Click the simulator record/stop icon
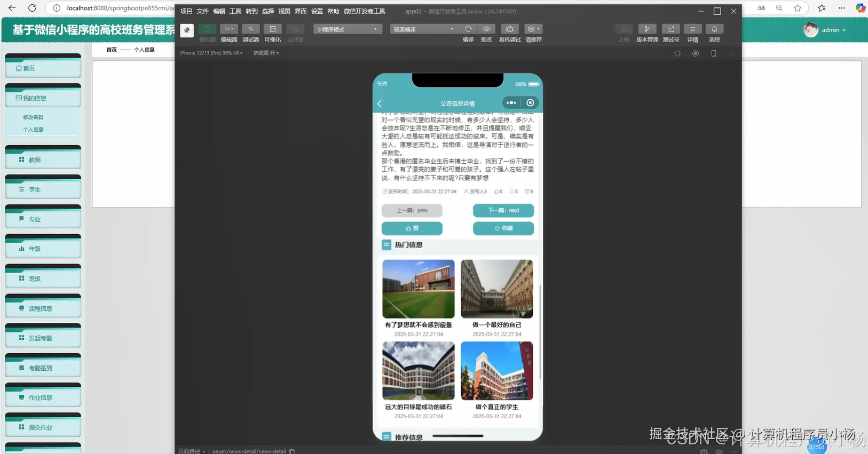 (x=696, y=53)
